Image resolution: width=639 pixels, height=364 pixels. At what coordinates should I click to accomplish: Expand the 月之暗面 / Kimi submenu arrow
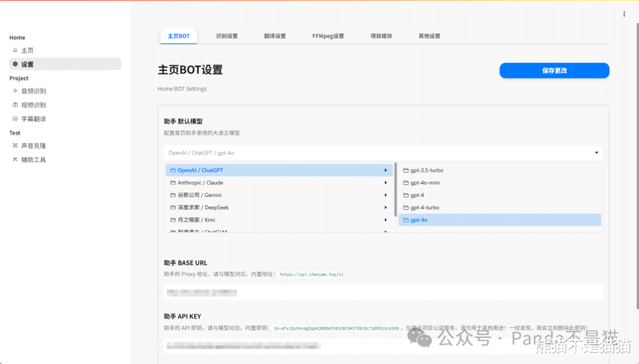click(386, 220)
